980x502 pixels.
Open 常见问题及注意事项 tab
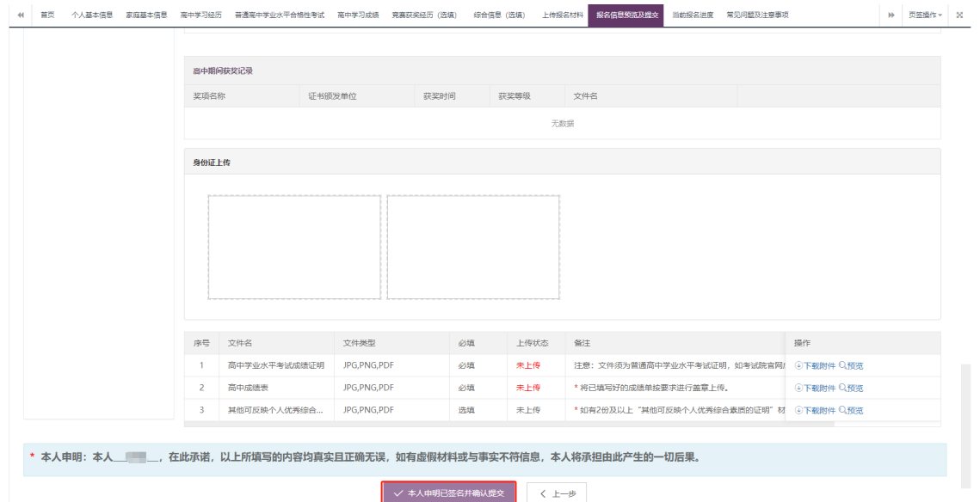pos(757,15)
